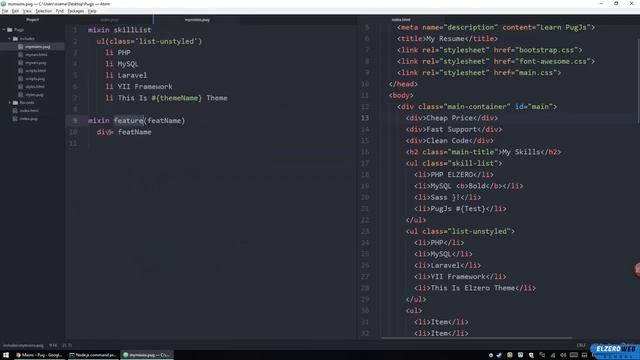Click line number 13 in the right editor gutter
Viewport: 640px width, 360px height.
pos(364,118)
